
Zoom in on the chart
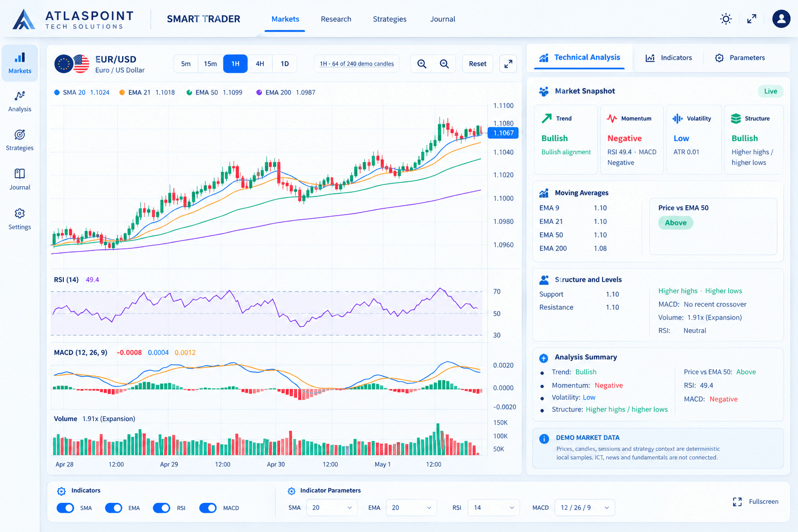click(422, 64)
